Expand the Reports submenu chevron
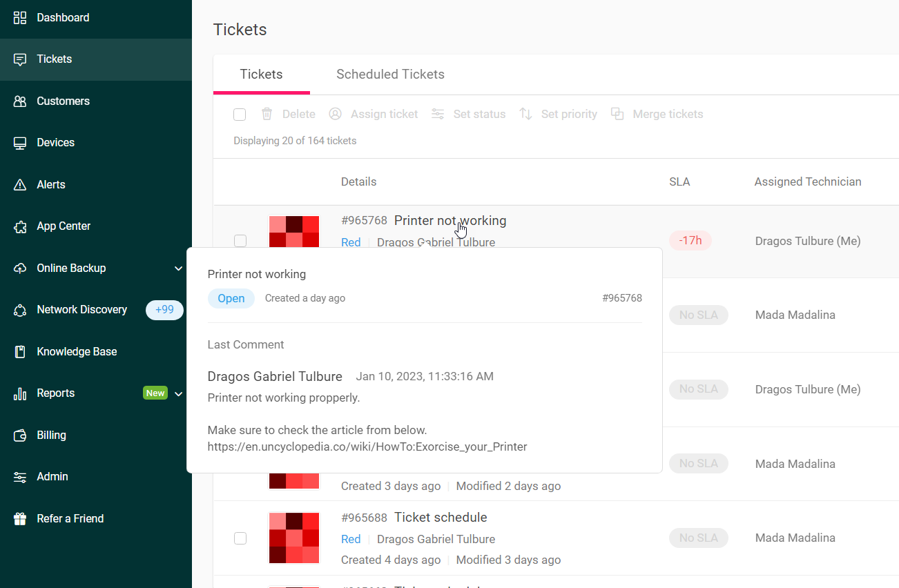Image resolution: width=899 pixels, height=588 pixels. click(178, 394)
